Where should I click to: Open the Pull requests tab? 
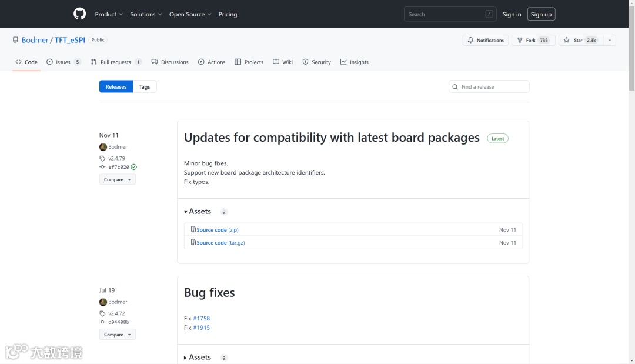point(116,62)
